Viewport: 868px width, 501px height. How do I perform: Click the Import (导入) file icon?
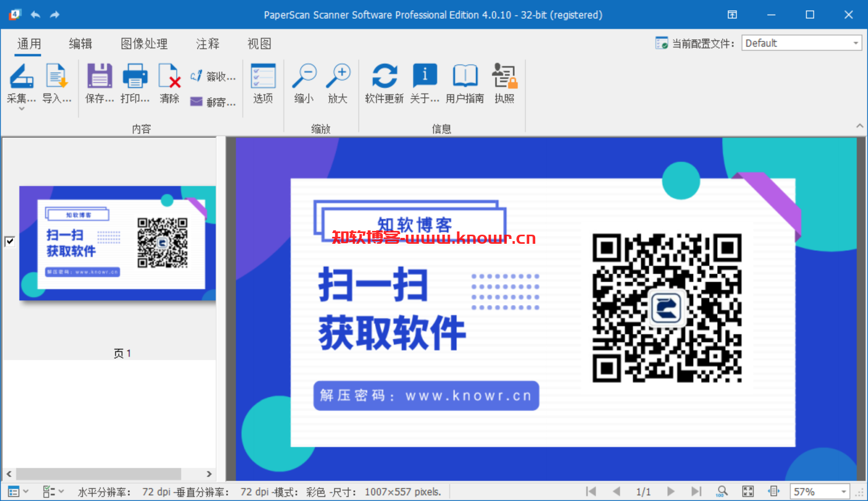click(56, 76)
